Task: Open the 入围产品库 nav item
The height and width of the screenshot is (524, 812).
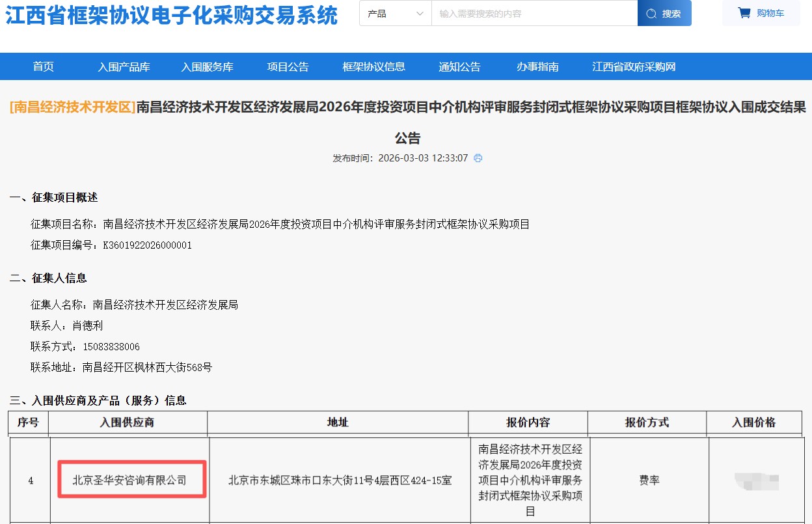Action: click(124, 66)
